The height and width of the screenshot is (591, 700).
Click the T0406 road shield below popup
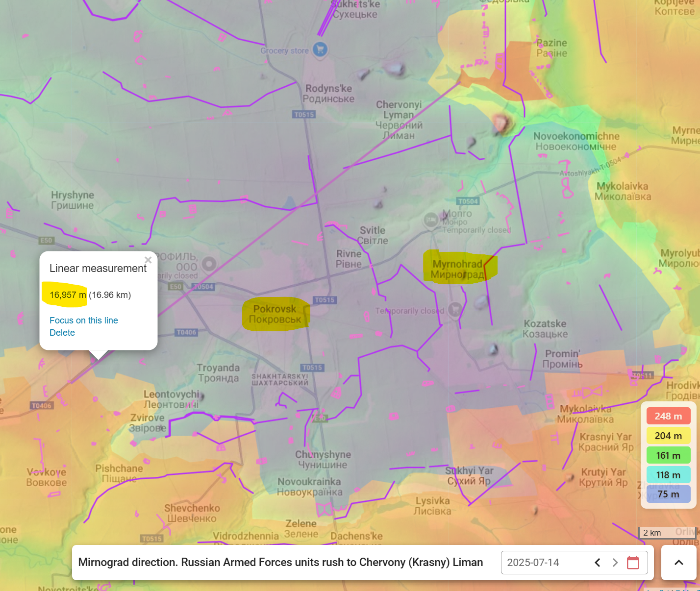(186, 332)
